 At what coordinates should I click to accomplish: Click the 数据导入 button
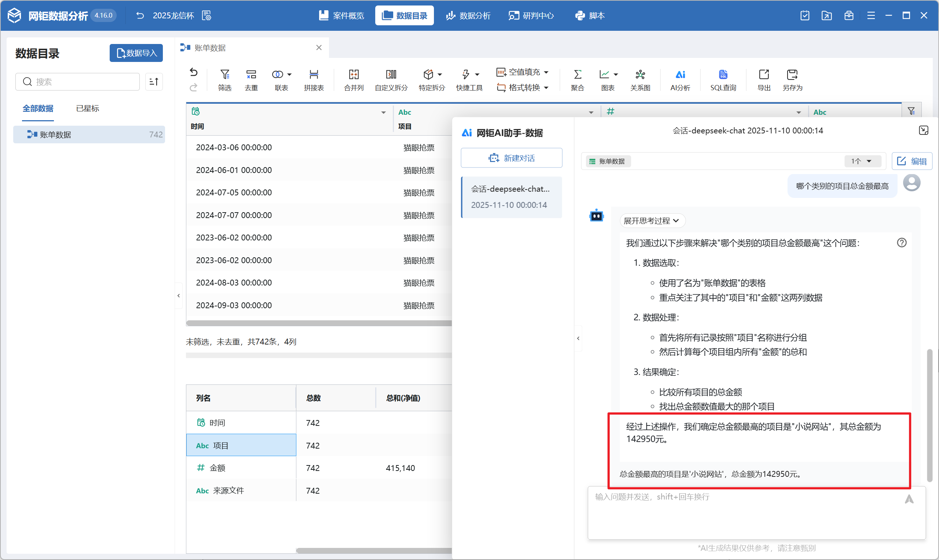[136, 53]
